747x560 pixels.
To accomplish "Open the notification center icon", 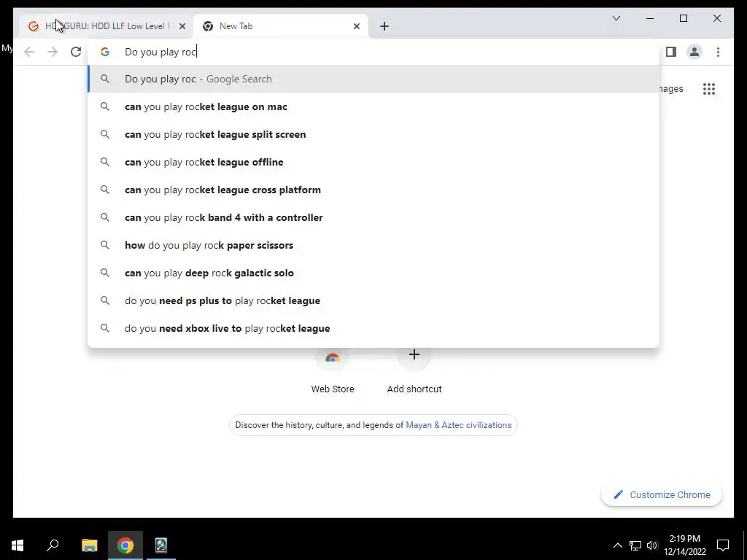I will click(723, 545).
